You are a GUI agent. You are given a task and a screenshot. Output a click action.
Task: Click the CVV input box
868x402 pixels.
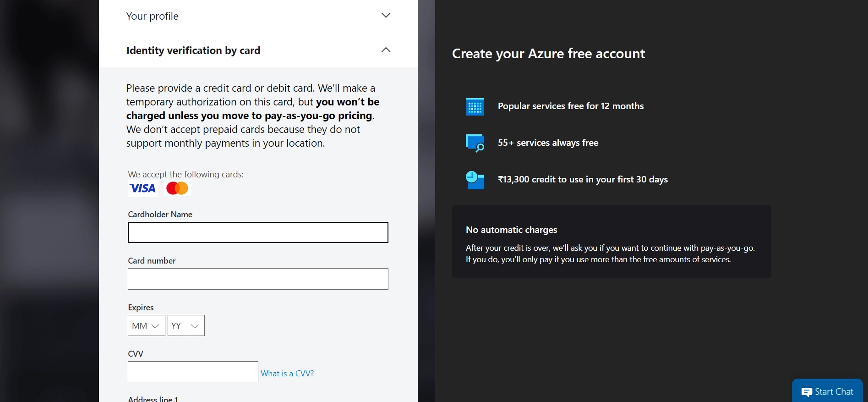193,372
